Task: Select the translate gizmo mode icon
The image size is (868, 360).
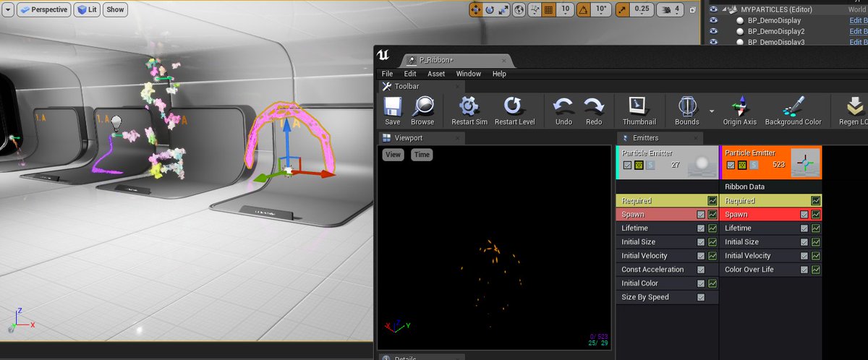Action: coord(476,9)
